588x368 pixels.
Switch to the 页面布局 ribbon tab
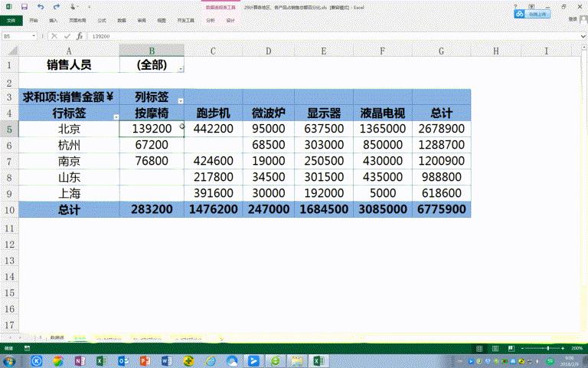77,20
